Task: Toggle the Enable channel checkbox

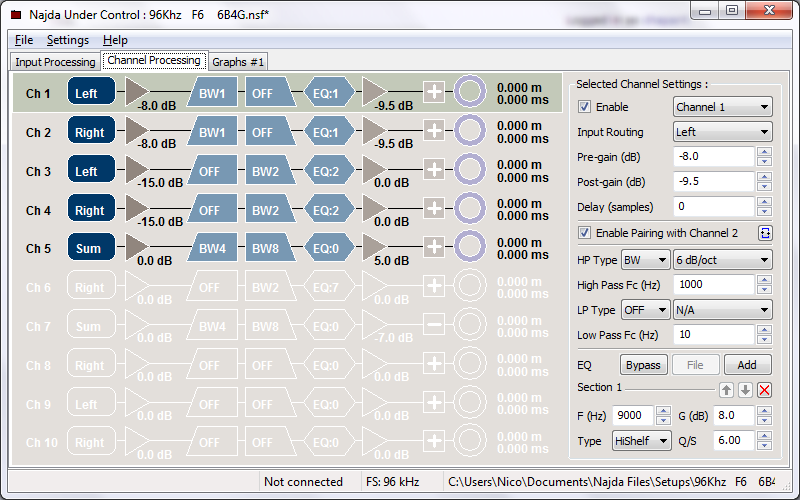Action: click(584, 107)
